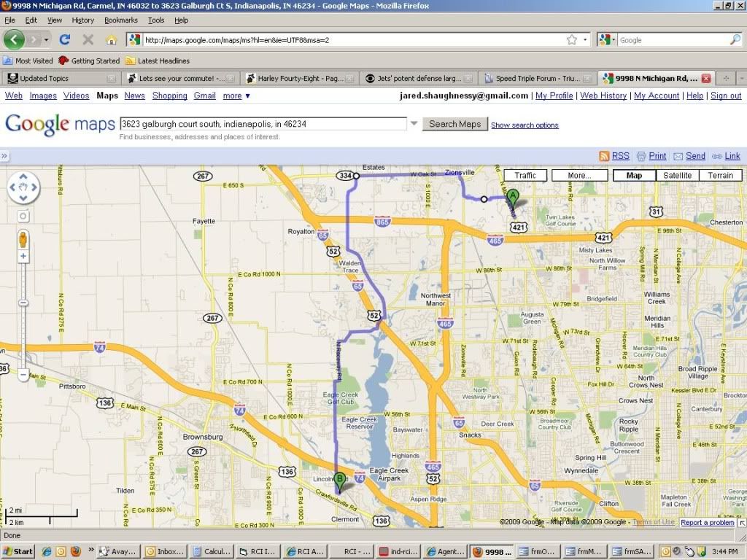Toggle the Traffic overlay
This screenshot has width=747, height=560.
coord(525,175)
